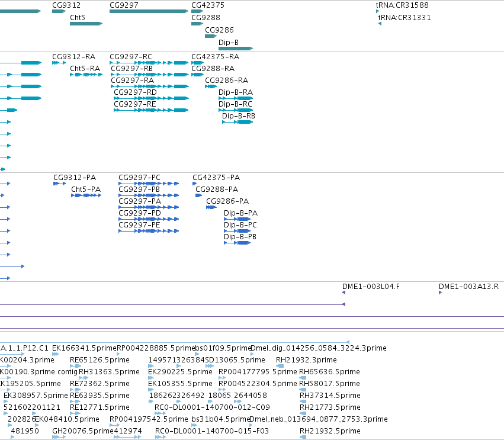
Task: Open EST EK105355.5prime
Action: coord(180,384)
